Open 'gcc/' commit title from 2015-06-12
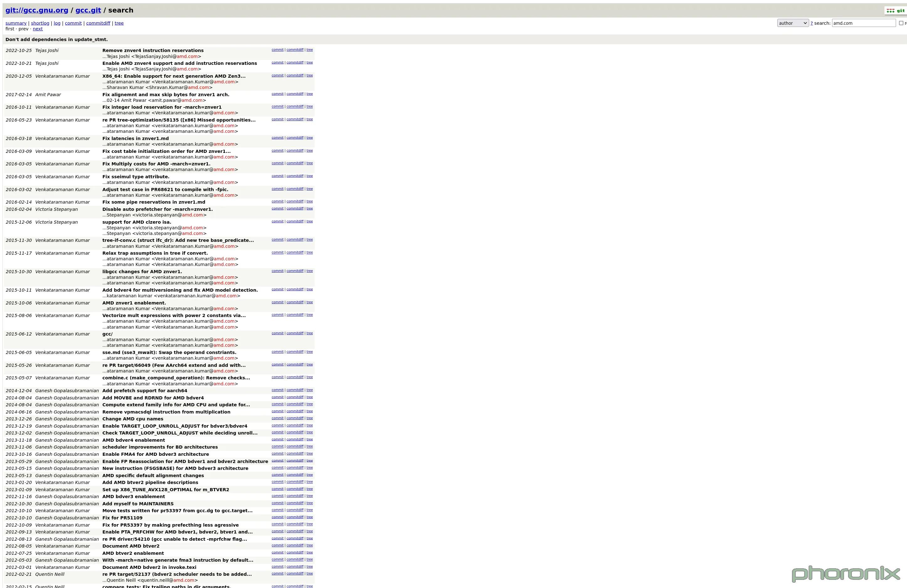907x588 pixels. pyautogui.click(x=107, y=334)
